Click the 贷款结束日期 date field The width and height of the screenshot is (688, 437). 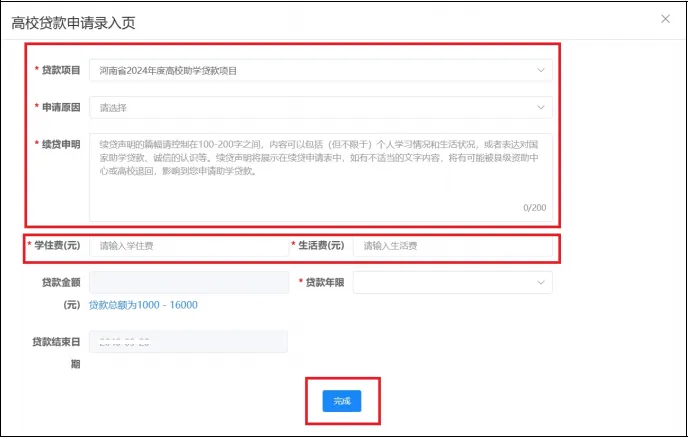point(188,342)
